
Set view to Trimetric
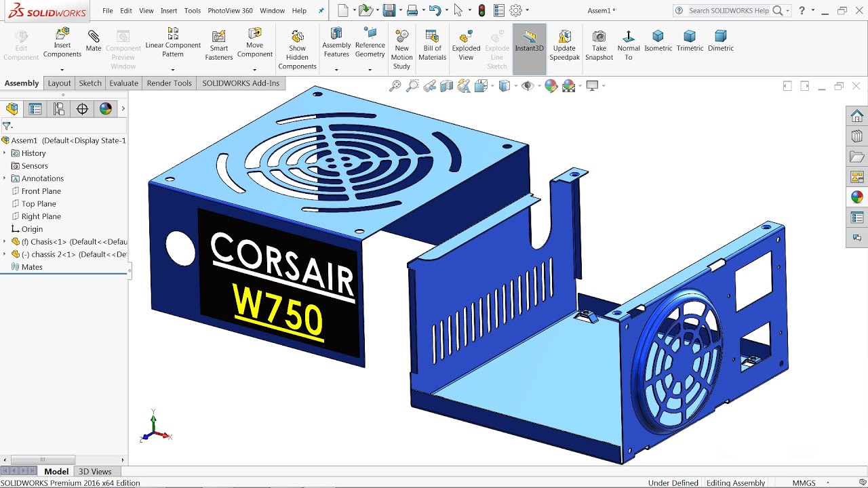click(x=690, y=41)
